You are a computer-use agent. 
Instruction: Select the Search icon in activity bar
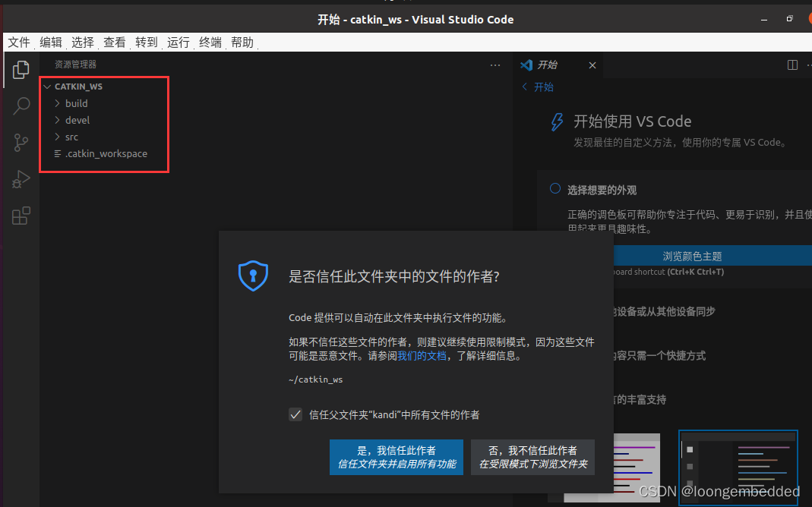(x=21, y=106)
